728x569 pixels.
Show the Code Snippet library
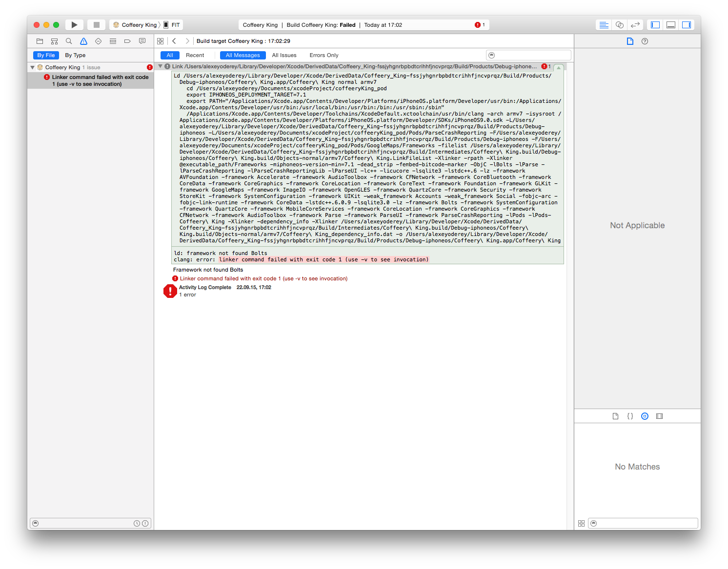(630, 416)
